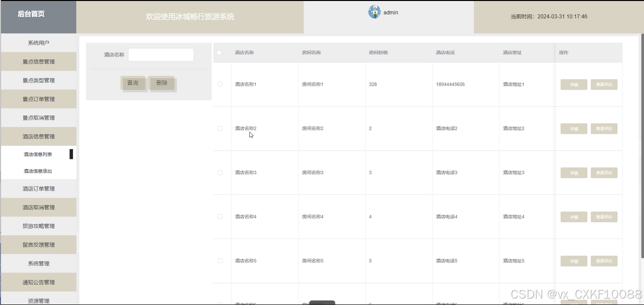Select 酒店信息列表 submenu item
The height and width of the screenshot is (305, 644).
click(x=38, y=154)
